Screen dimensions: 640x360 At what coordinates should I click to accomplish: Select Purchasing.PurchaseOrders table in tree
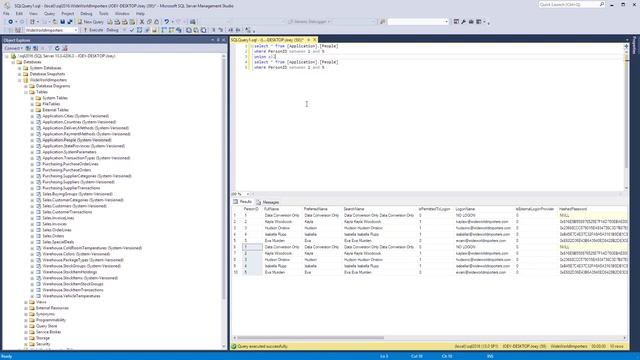pos(67,170)
